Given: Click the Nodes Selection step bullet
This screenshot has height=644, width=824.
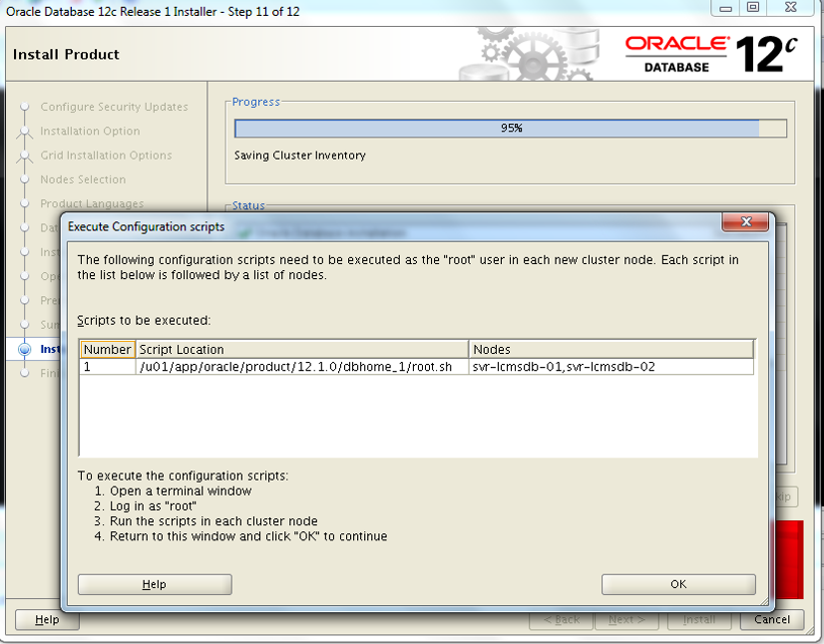Looking at the screenshot, I should click(24, 179).
